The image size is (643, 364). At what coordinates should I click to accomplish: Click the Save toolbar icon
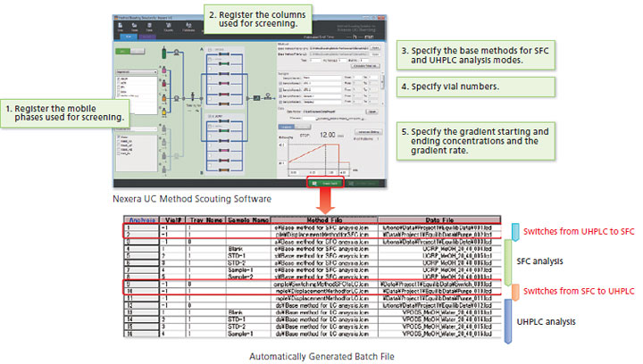149,27
